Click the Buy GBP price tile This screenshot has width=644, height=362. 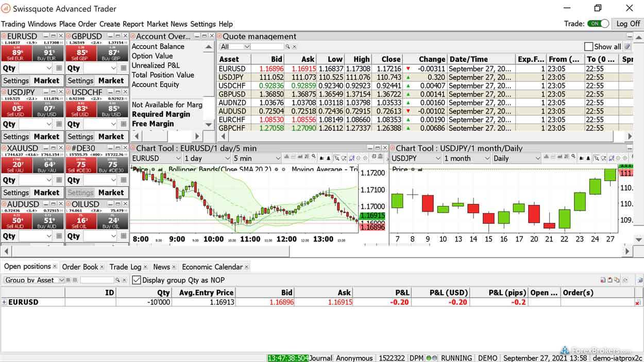(113, 53)
